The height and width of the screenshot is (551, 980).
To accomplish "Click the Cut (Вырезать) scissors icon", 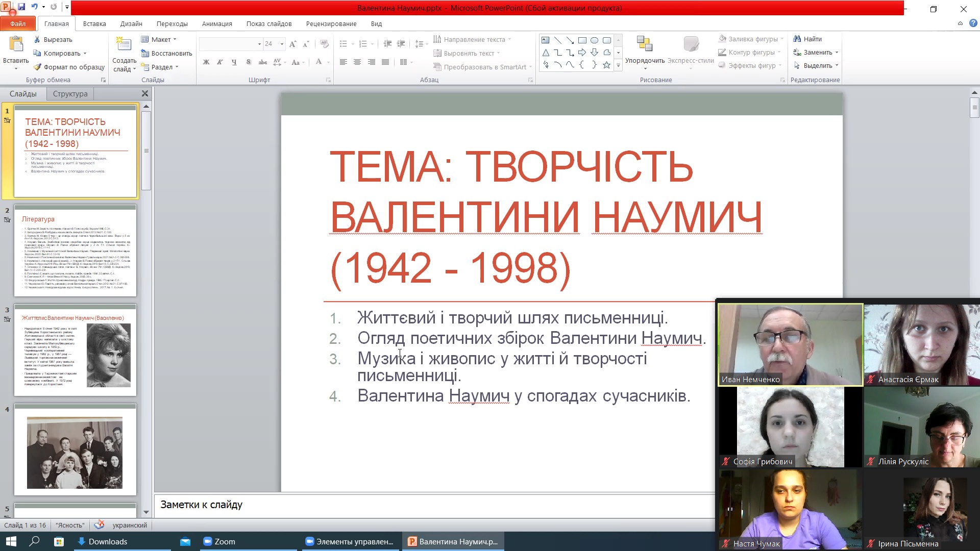I will coord(37,39).
